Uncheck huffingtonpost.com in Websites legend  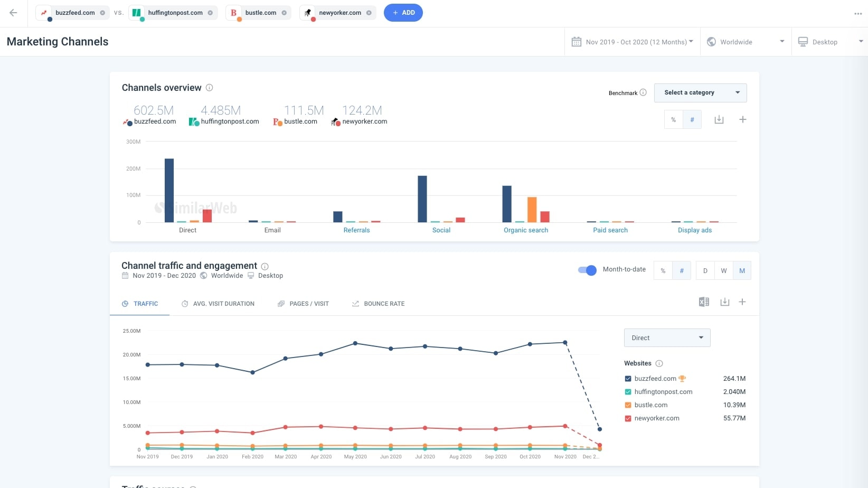[628, 392]
